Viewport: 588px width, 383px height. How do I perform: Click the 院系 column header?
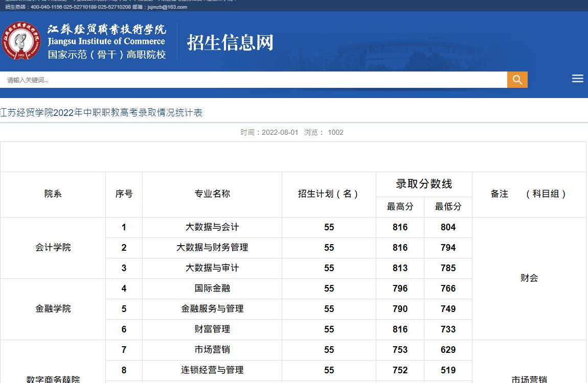pyautogui.click(x=53, y=194)
